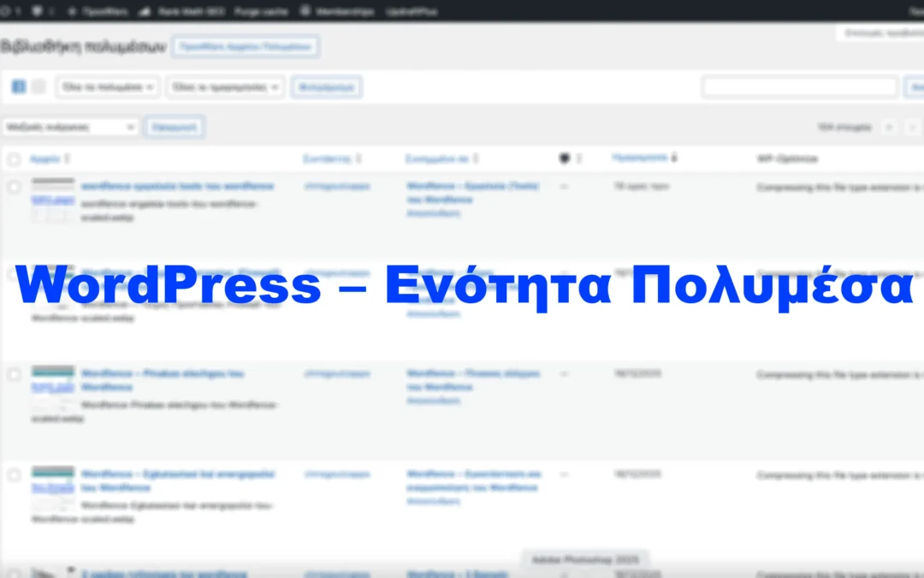Open comments icon in admin bar
Viewport: 924px width, 578px height.
click(37, 11)
